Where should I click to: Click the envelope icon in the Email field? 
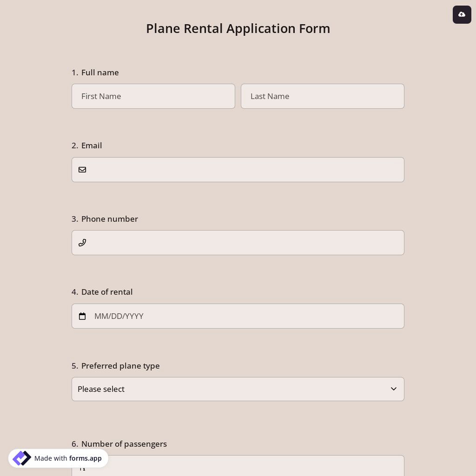pos(82,169)
